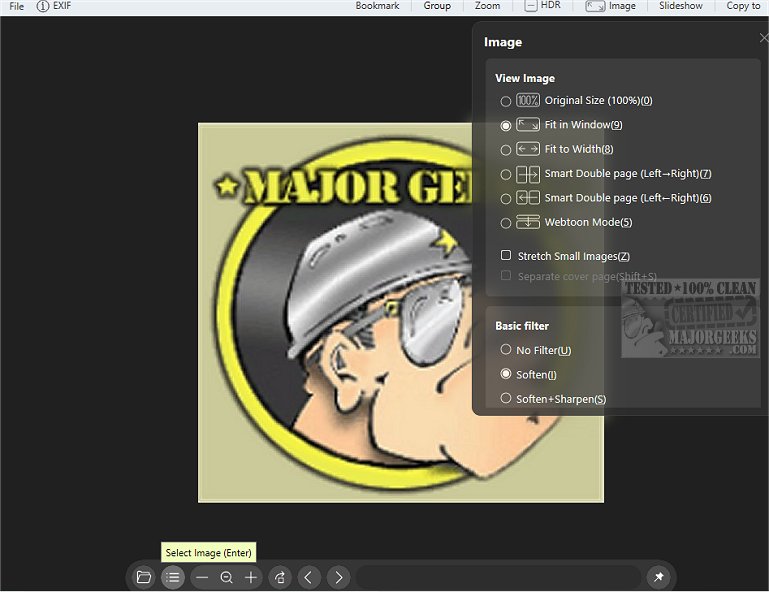Click the Fit in Window icon
This screenshot has width=769, height=592.
coord(528,125)
